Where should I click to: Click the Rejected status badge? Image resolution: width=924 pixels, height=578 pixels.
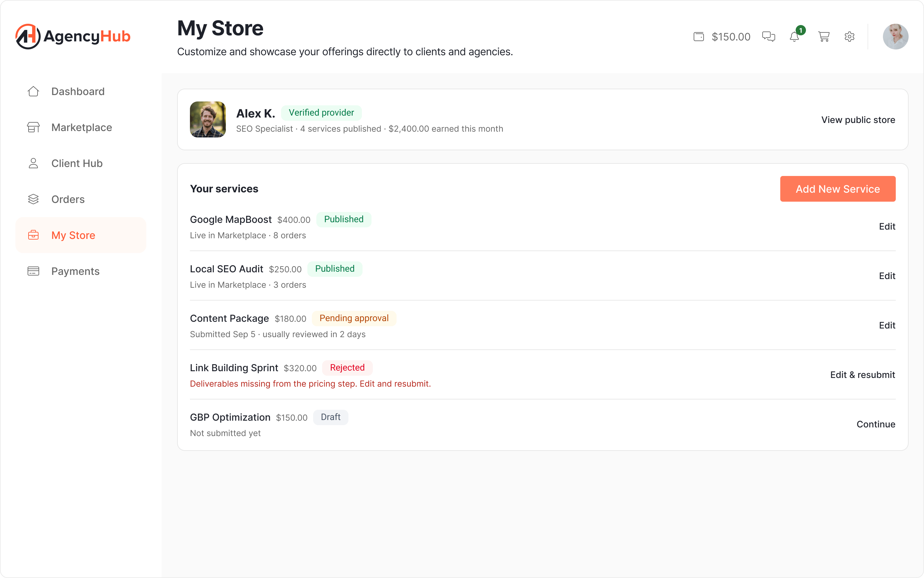[347, 368]
